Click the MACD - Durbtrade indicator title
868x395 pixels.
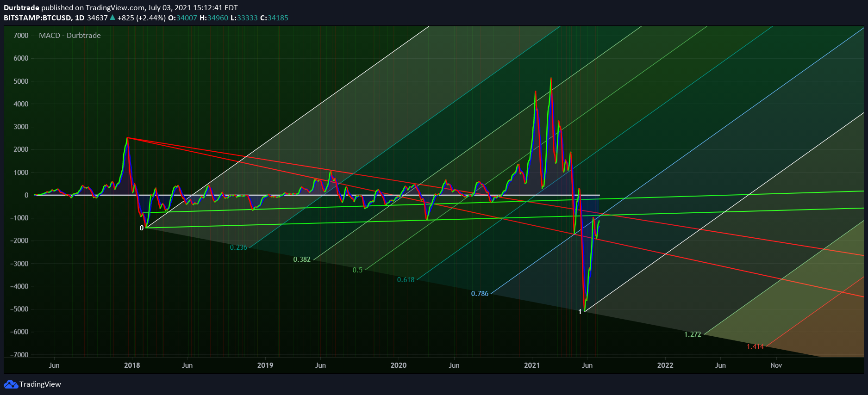[70, 36]
